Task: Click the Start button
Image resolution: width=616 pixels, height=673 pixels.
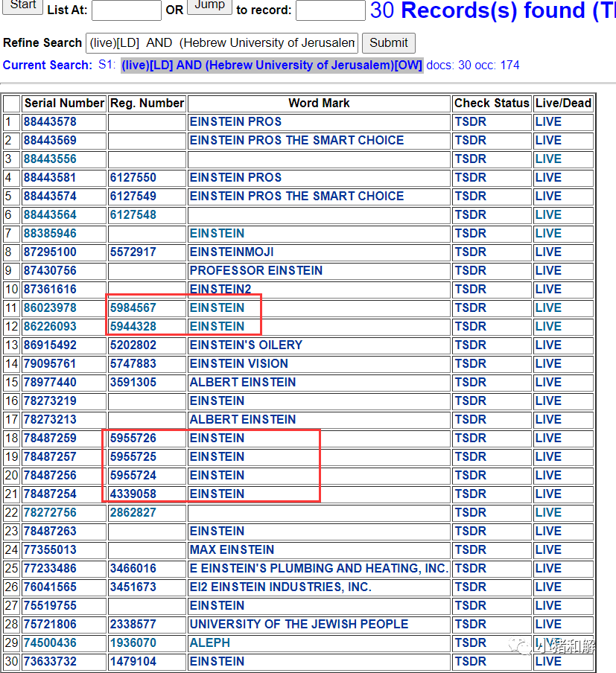Action: click(22, 6)
